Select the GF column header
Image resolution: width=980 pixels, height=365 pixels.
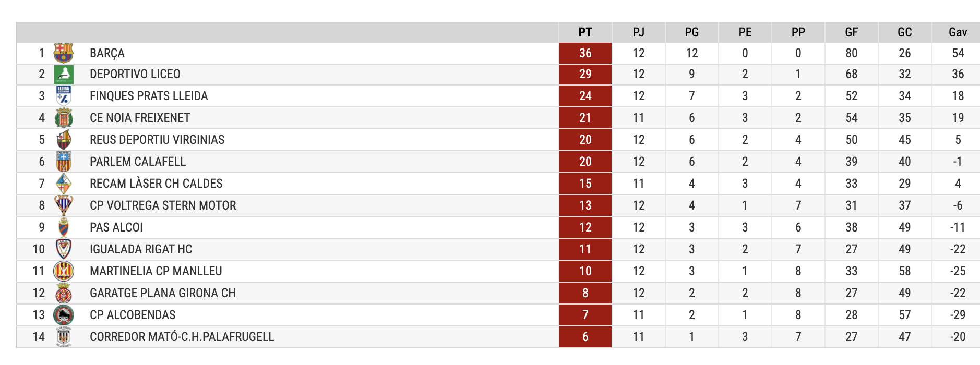(852, 32)
